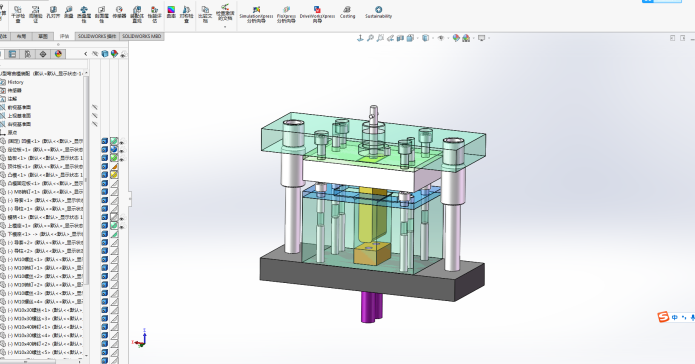Click the tree scroll-up arrow
The image size is (695, 364).
pyautogui.click(x=86, y=73)
